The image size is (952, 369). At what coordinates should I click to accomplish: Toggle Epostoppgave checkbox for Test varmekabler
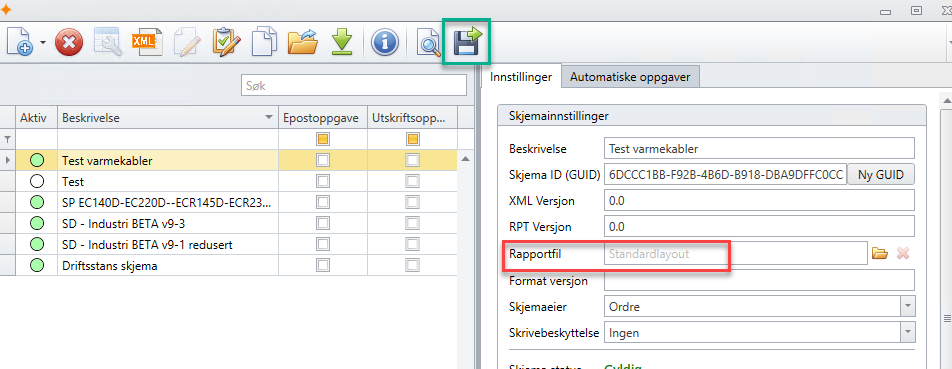(322, 160)
